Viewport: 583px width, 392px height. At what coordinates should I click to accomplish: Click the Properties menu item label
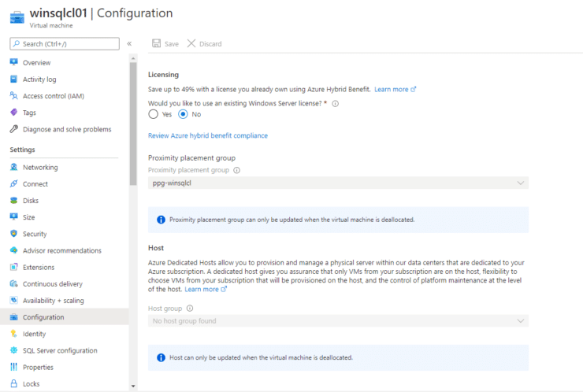click(38, 367)
